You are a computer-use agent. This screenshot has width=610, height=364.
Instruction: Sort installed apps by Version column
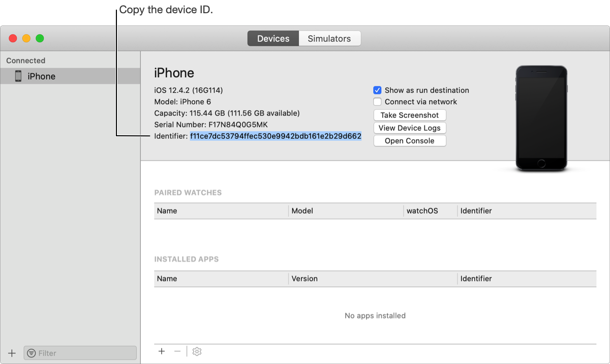[305, 279]
